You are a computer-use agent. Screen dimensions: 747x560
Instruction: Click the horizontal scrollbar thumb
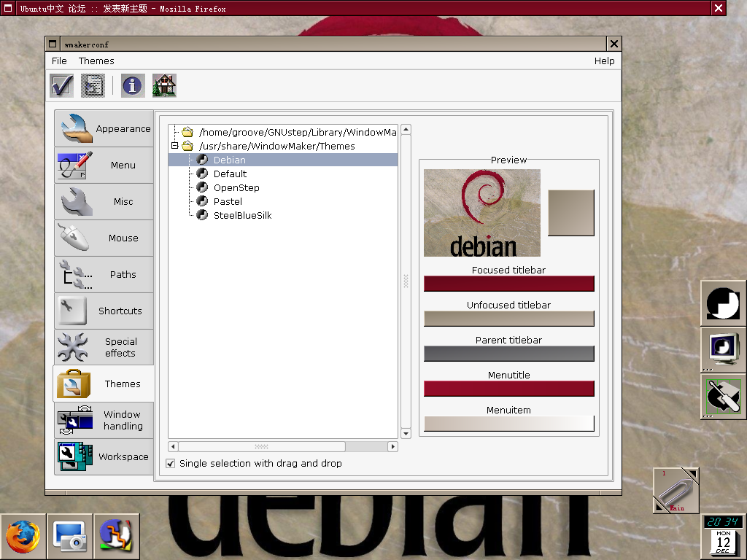pos(262,447)
